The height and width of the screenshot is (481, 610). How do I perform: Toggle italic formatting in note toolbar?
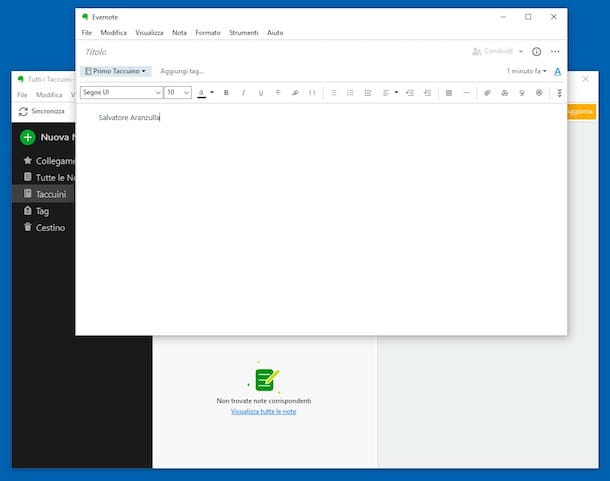244,93
